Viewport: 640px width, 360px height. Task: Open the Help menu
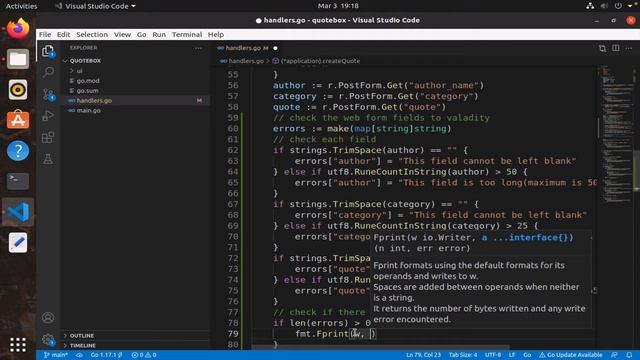[x=216, y=35]
